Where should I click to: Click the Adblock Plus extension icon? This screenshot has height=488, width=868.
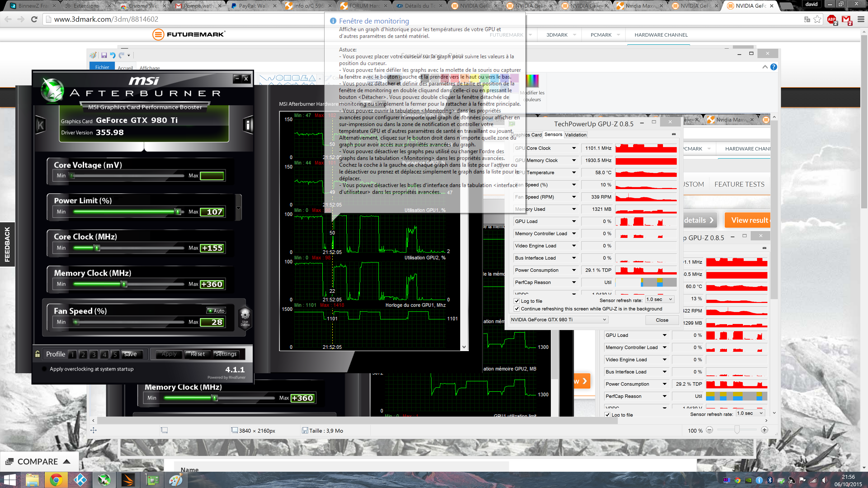(831, 19)
